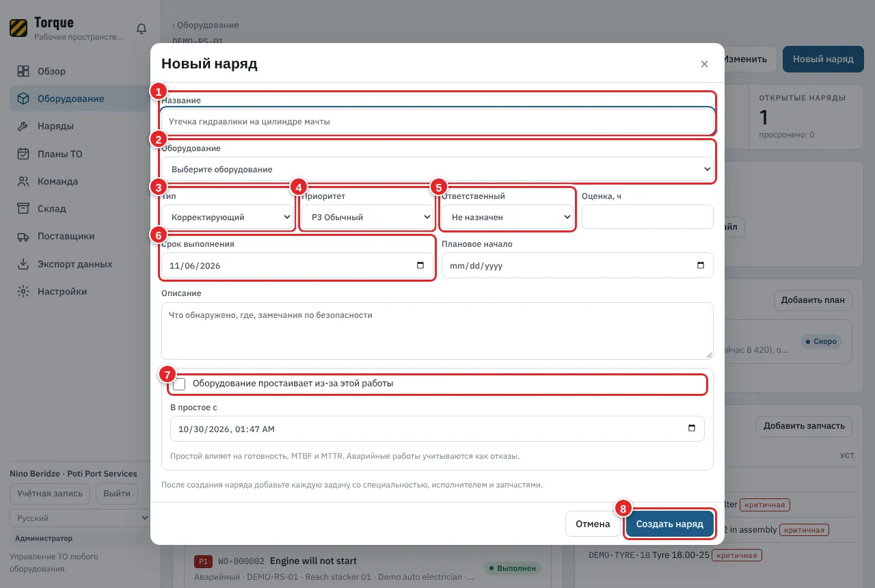Image resolution: width=875 pixels, height=588 pixels.
Task: Click the Планы ТО calendar icon
Action: pyautogui.click(x=23, y=154)
